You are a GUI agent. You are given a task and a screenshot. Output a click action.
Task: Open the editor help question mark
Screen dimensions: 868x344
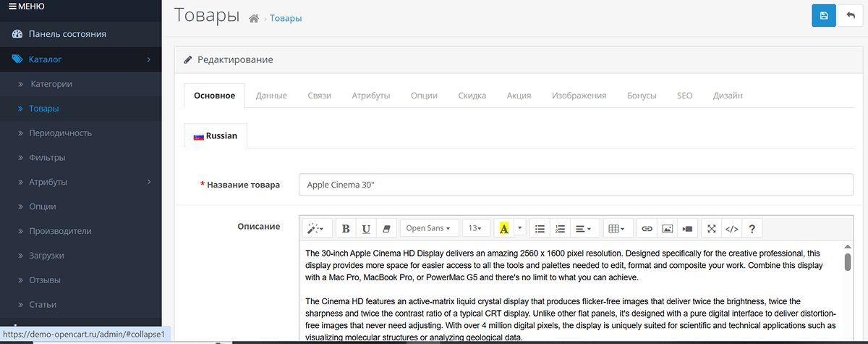(x=752, y=228)
